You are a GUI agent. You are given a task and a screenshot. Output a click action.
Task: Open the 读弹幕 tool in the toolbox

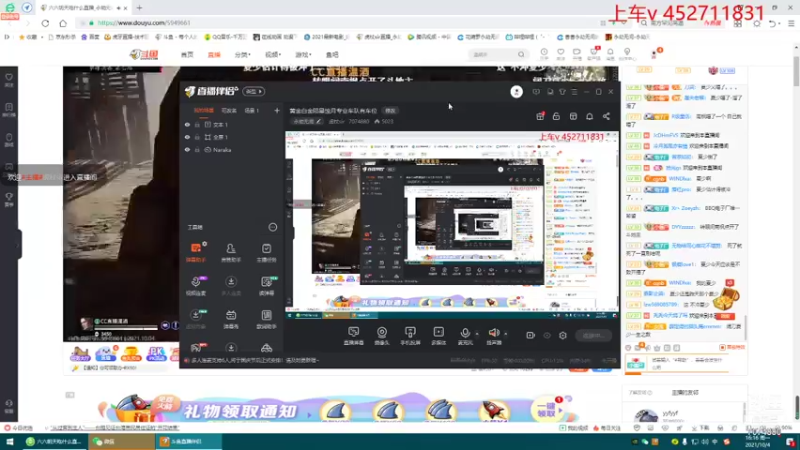pyautogui.click(x=266, y=286)
